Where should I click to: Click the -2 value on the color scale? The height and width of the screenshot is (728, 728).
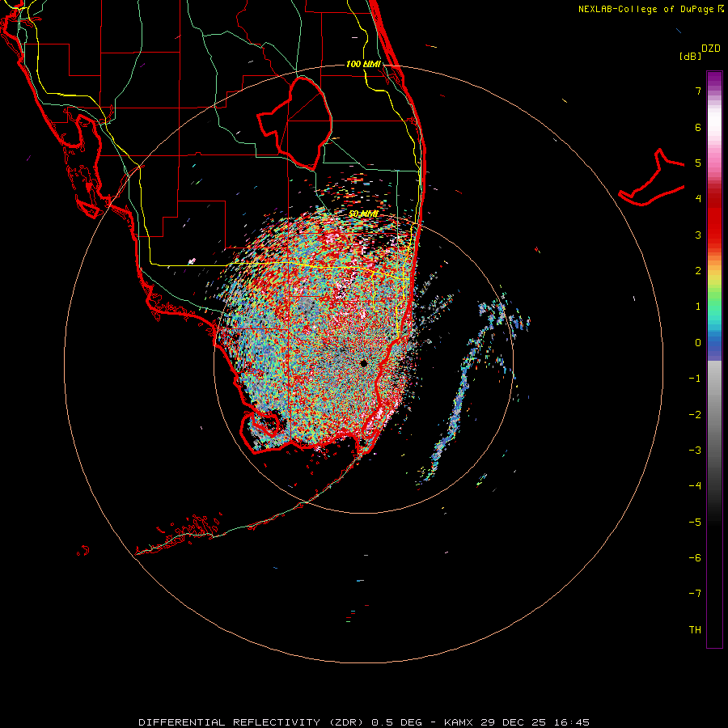pyautogui.click(x=695, y=415)
